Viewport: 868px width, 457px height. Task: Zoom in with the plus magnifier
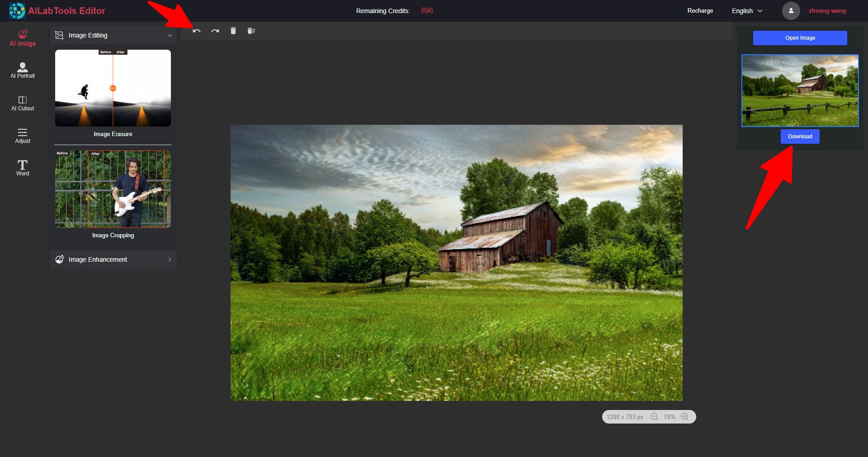(685, 417)
